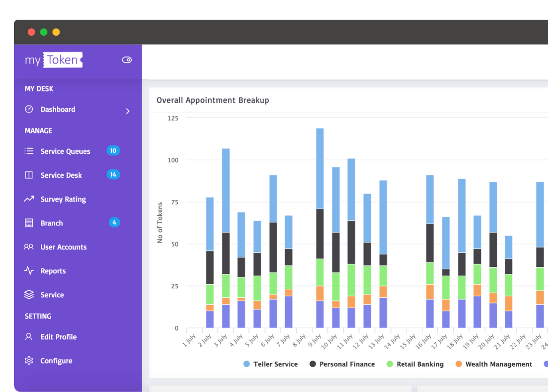Screen dimensions: 548x392
Task: Click the Survey Rating trend icon
Action: click(x=29, y=199)
